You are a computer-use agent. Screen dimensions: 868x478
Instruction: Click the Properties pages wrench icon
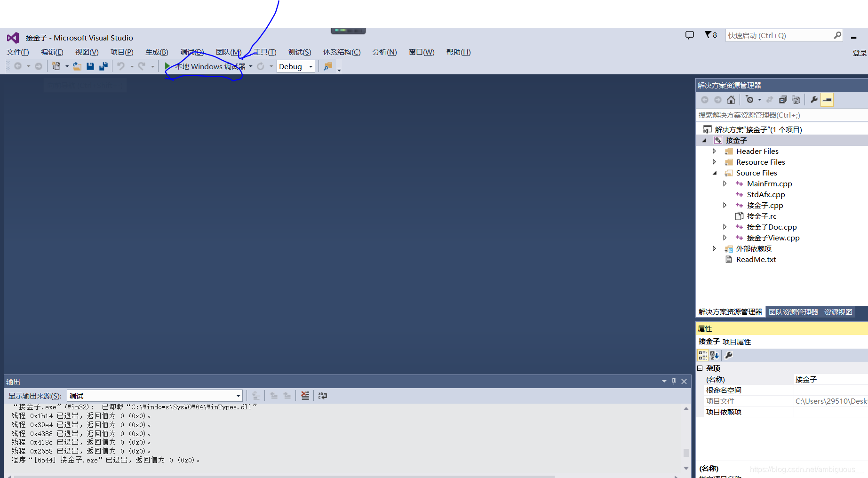[729, 355]
